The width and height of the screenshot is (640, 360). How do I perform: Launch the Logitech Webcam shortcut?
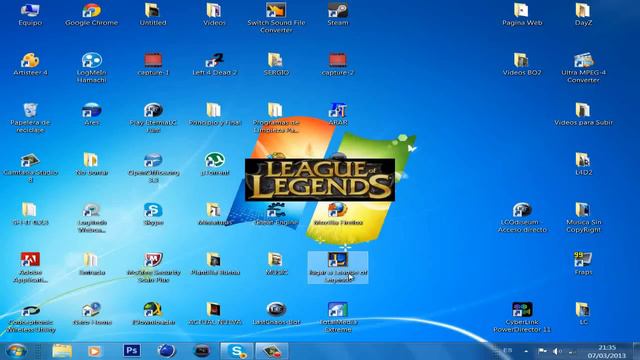[91, 218]
